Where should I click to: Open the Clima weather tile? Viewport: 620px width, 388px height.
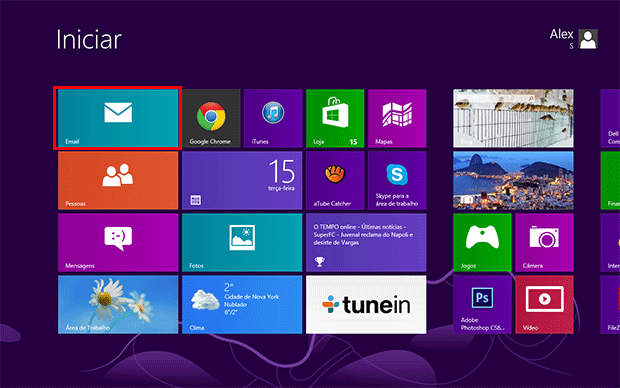coord(242,305)
